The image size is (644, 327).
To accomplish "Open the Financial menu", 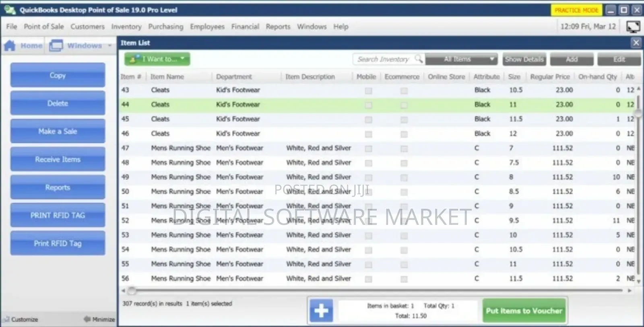I will (x=245, y=27).
